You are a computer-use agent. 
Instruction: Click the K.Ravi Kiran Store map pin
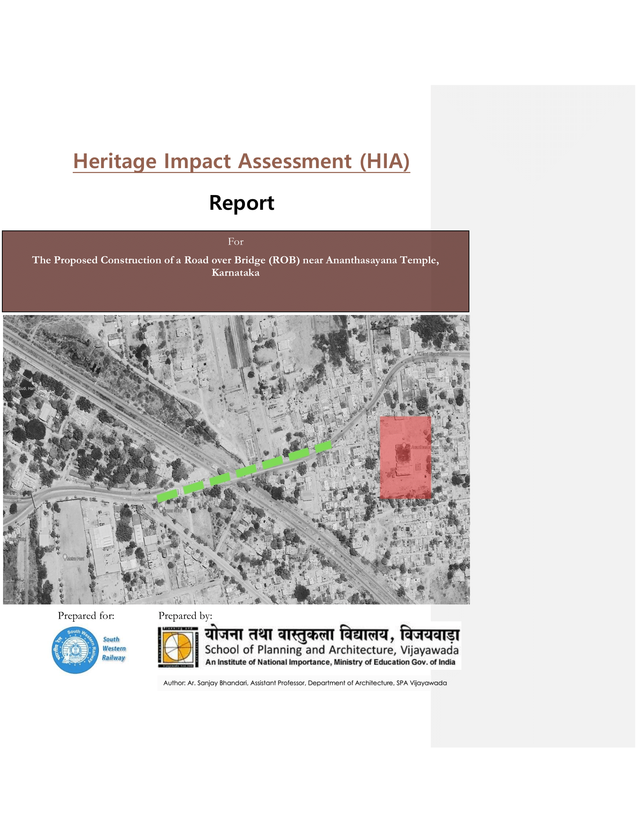(416, 353)
